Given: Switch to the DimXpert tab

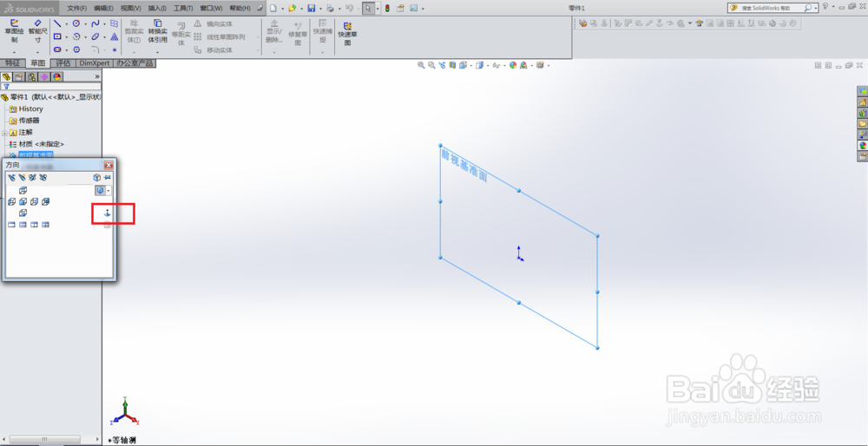Looking at the screenshot, I should pyautogui.click(x=94, y=63).
